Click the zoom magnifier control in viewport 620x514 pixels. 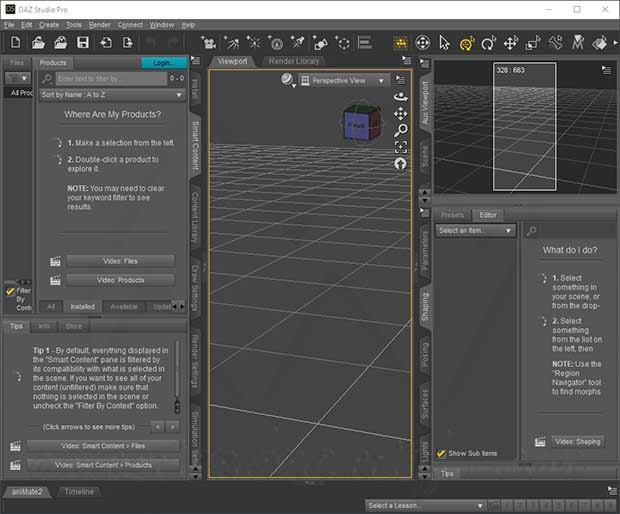tap(401, 130)
